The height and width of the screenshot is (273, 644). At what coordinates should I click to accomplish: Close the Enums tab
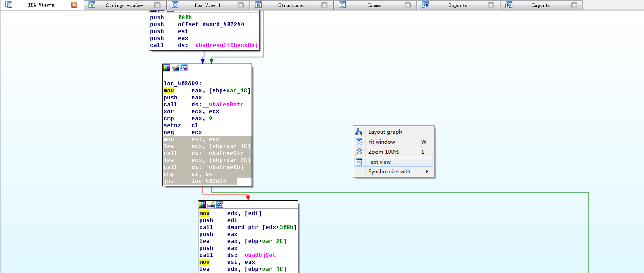pyautogui.click(x=408, y=5)
